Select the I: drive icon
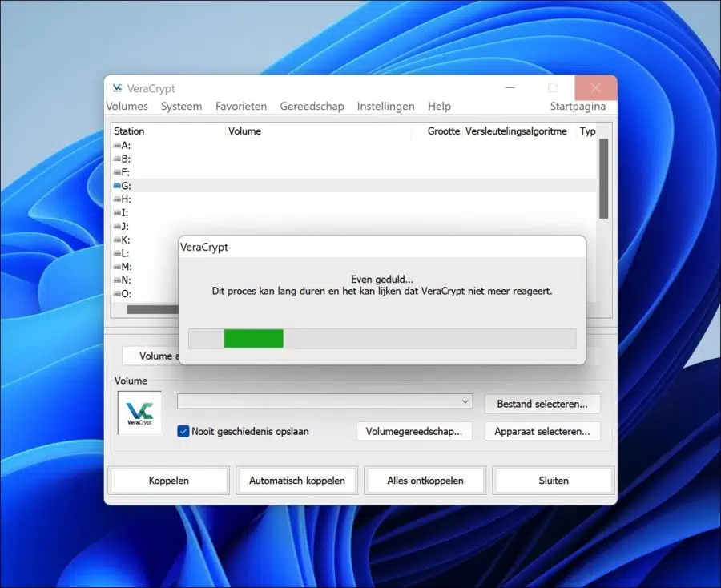Screen dimensions: 721x588 click(117, 212)
